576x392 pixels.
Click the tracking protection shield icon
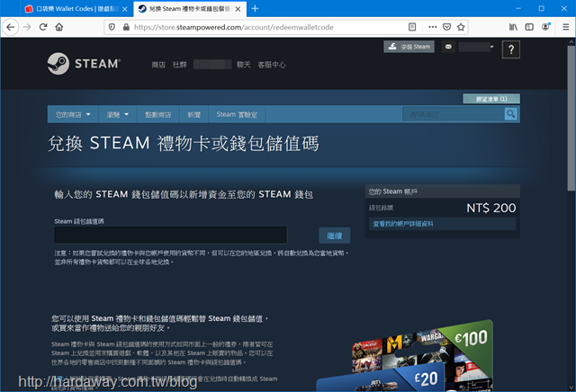tap(112, 27)
